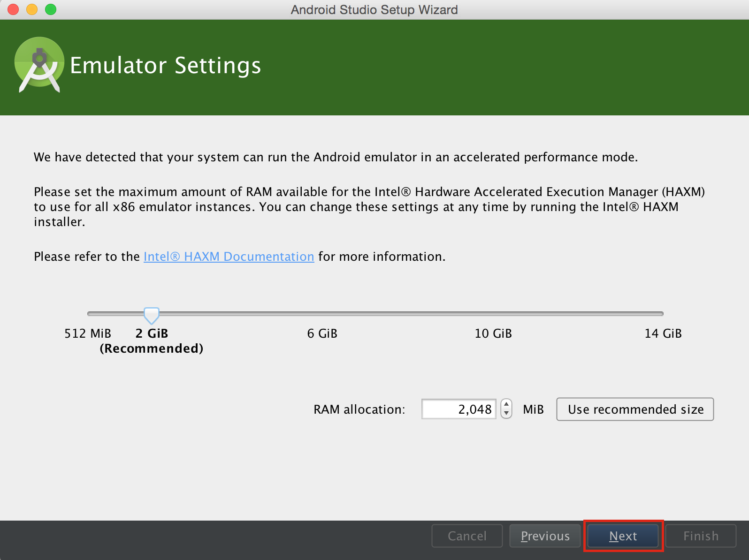Click the Android Studio Setup Wizard title
Screen dimensions: 749x560
[374, 10]
